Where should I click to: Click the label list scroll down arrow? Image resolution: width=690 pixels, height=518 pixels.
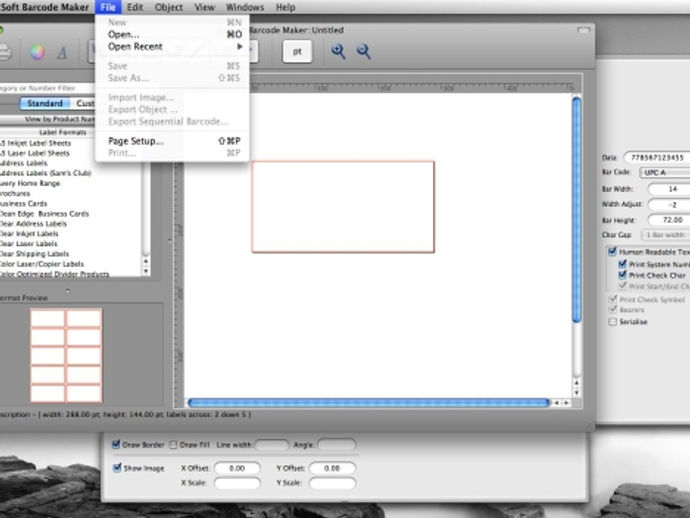pyautogui.click(x=146, y=271)
